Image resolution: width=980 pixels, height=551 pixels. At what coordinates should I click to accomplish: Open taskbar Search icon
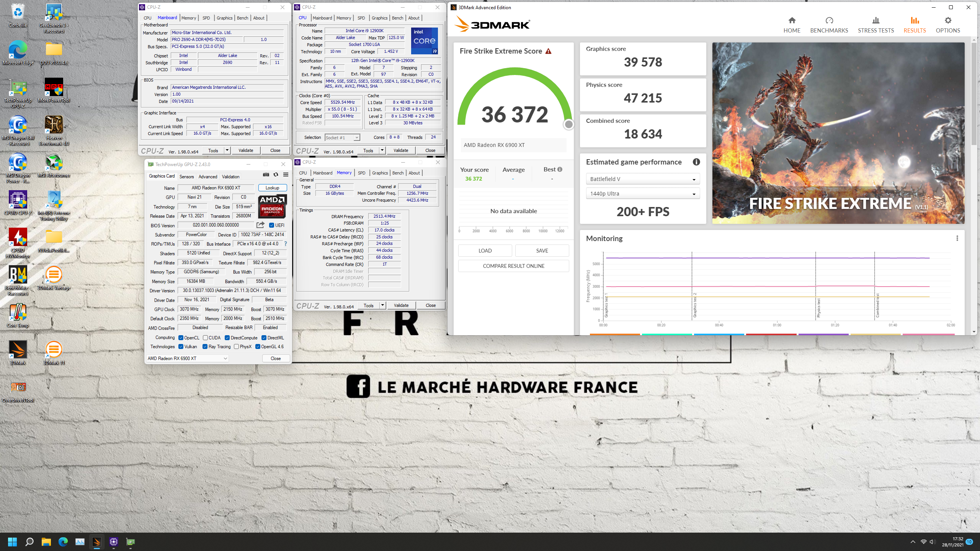pyautogui.click(x=29, y=542)
